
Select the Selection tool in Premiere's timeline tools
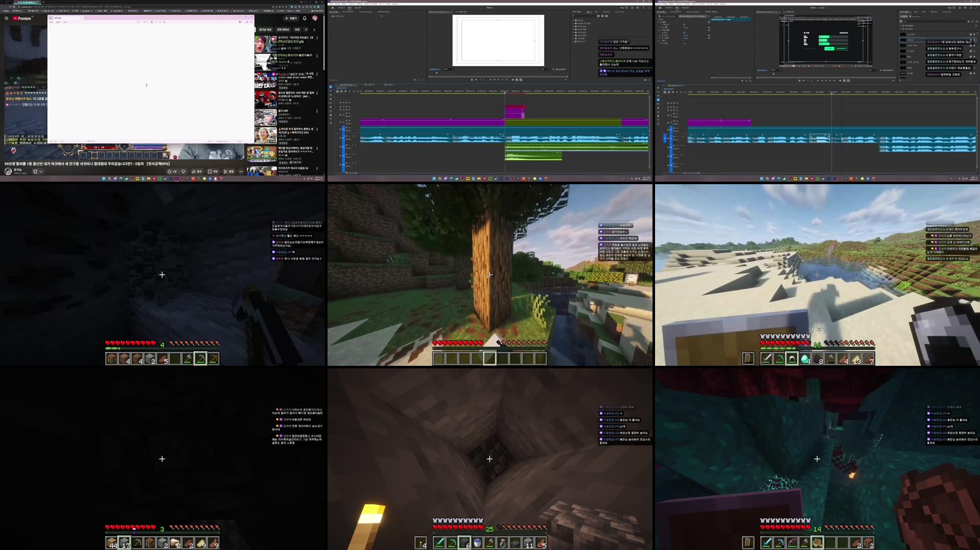tap(331, 87)
